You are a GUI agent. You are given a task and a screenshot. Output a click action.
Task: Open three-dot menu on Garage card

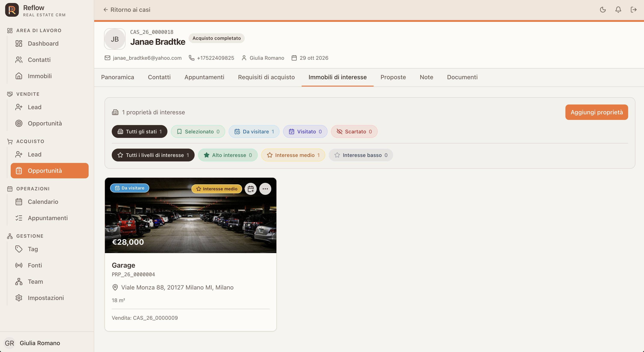coord(265,189)
